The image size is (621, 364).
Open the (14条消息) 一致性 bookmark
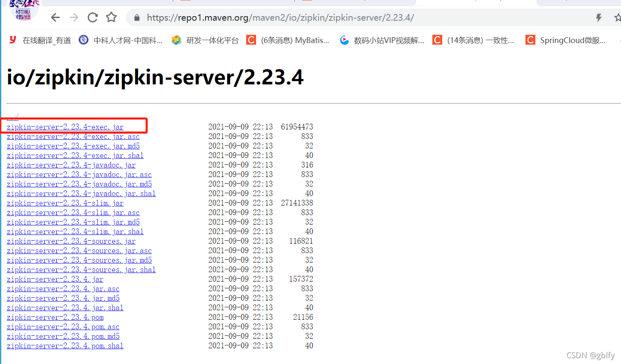coord(473,40)
